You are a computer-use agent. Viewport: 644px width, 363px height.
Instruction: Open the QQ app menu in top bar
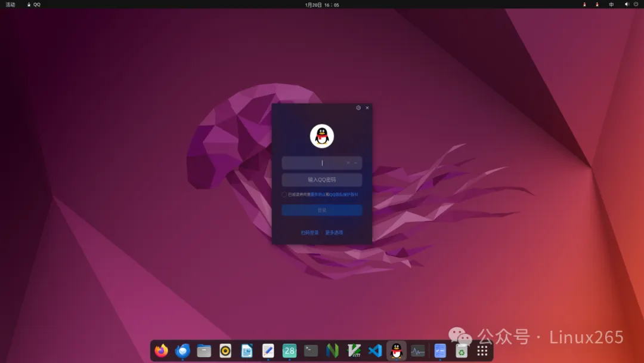[33, 5]
